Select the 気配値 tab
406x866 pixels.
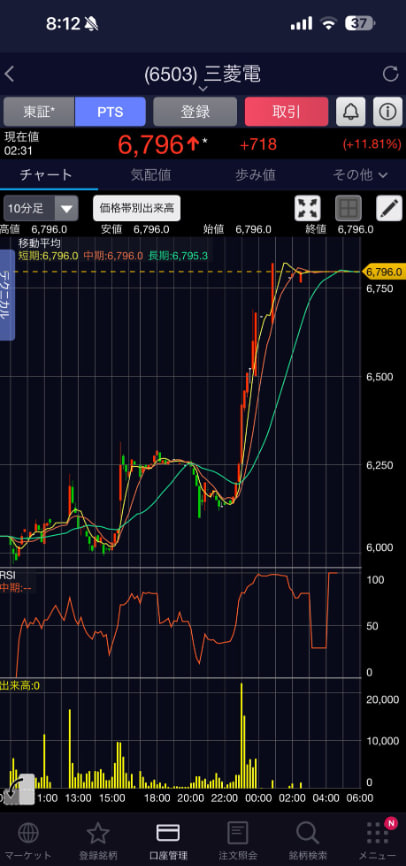(151, 175)
